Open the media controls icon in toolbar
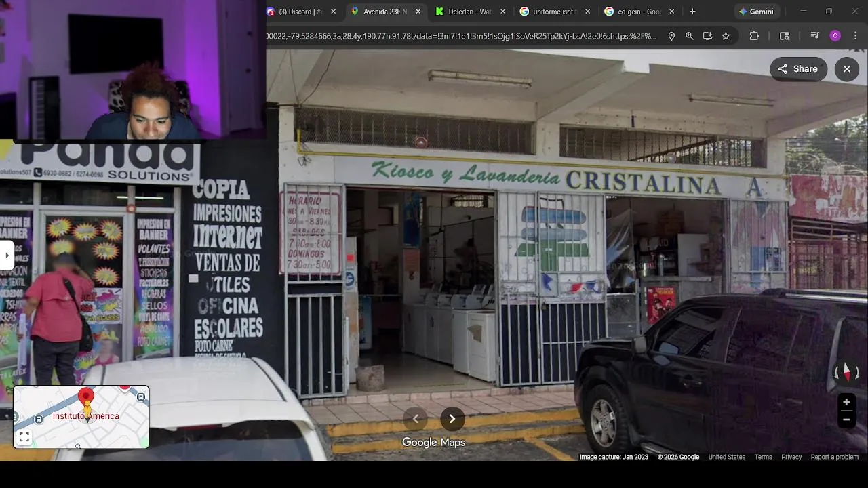The width and height of the screenshot is (868, 488). [x=814, y=36]
